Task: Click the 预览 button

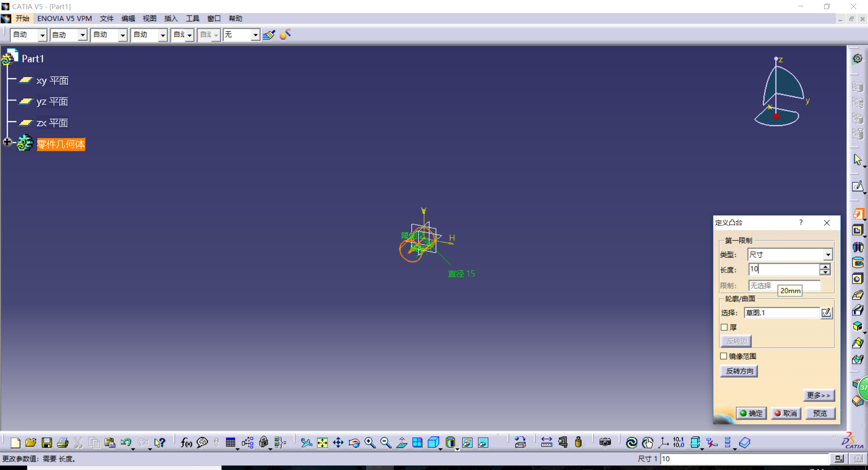Action: tap(820, 413)
